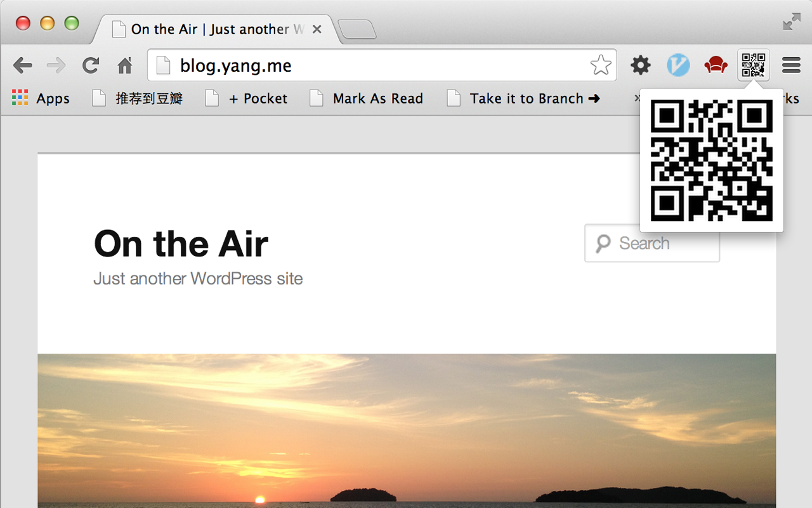This screenshot has height=508, width=812.
Task: Click the red armchair Readability extension icon
Action: tap(716, 65)
